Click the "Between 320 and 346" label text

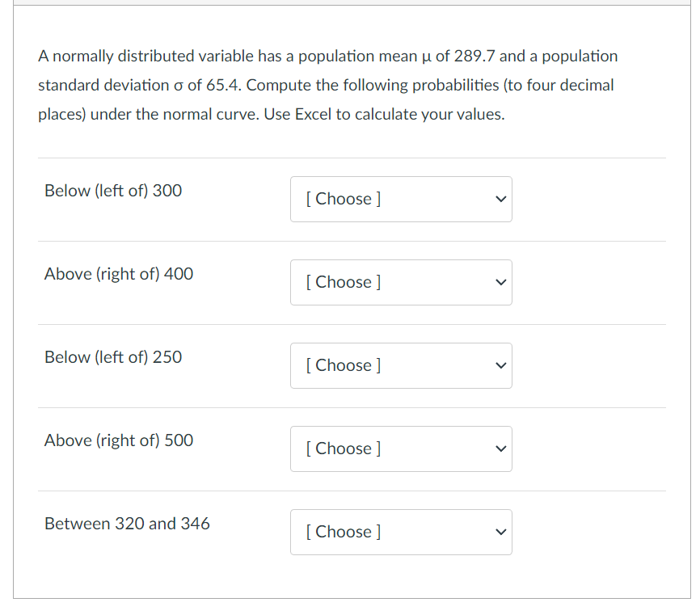127,524
